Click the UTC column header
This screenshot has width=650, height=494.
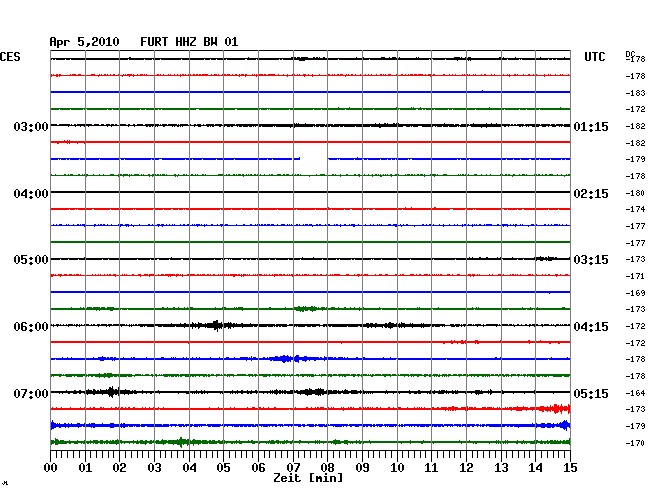(594, 57)
